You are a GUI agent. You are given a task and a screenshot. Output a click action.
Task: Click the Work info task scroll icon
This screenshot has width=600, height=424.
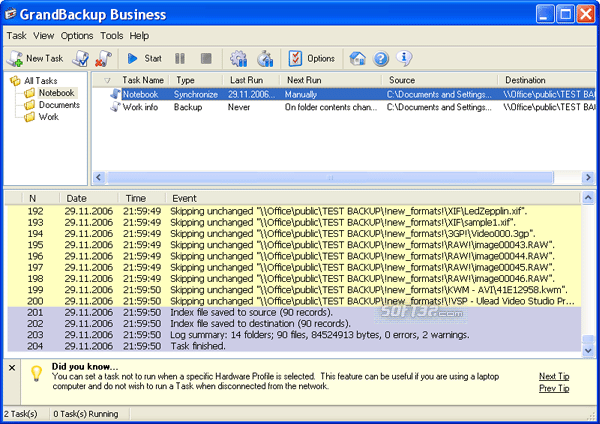(115, 107)
